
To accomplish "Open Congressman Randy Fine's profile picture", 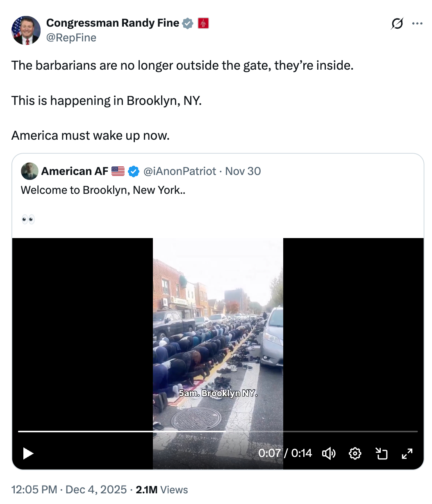I will coord(26,30).
